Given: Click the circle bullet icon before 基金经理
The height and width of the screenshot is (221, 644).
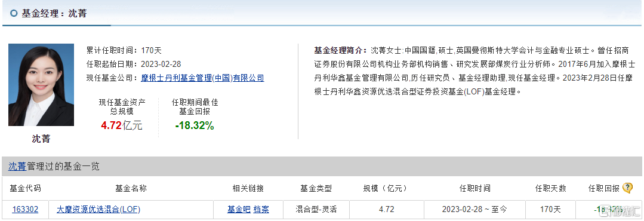Looking at the screenshot, I should [14, 14].
